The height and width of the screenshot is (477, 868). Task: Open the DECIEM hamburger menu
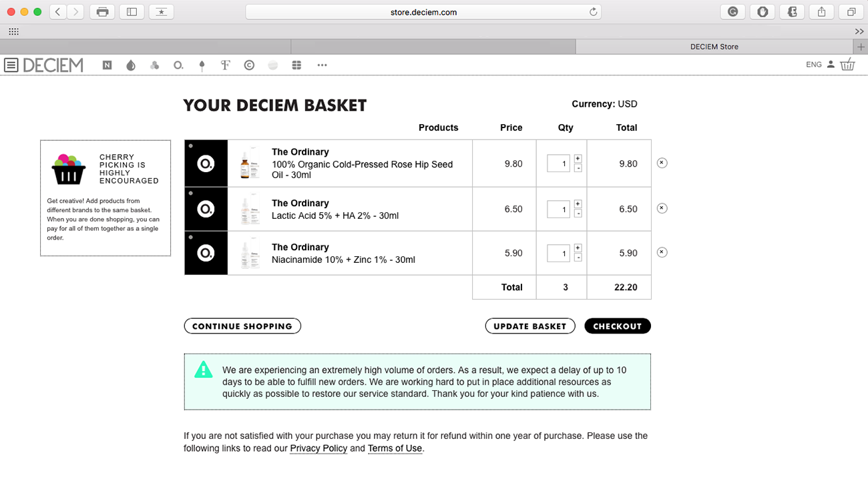click(11, 65)
